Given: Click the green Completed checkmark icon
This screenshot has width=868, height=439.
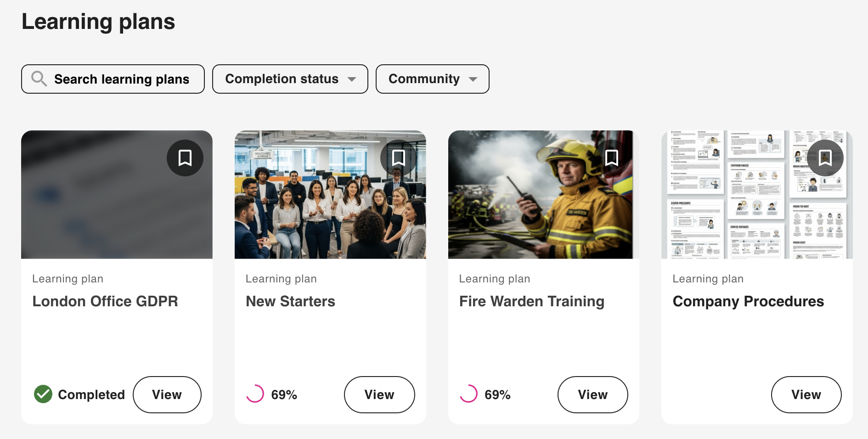Looking at the screenshot, I should 43,394.
